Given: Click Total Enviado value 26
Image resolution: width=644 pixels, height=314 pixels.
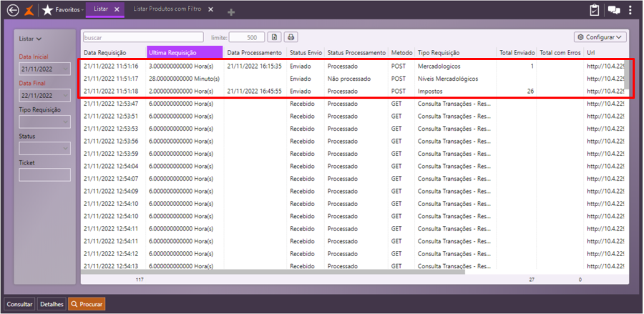Looking at the screenshot, I should 530,91.
